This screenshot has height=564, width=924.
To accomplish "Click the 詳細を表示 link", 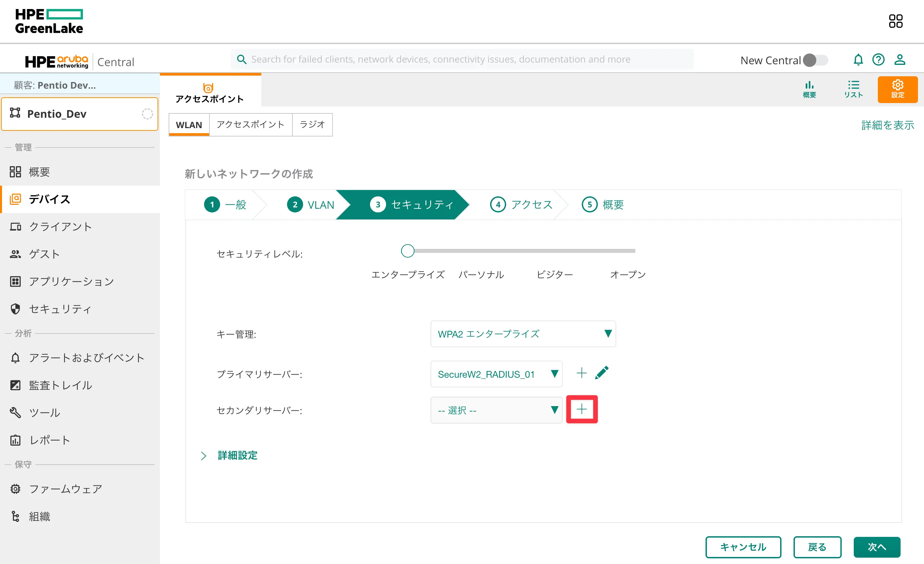I will coord(887,125).
